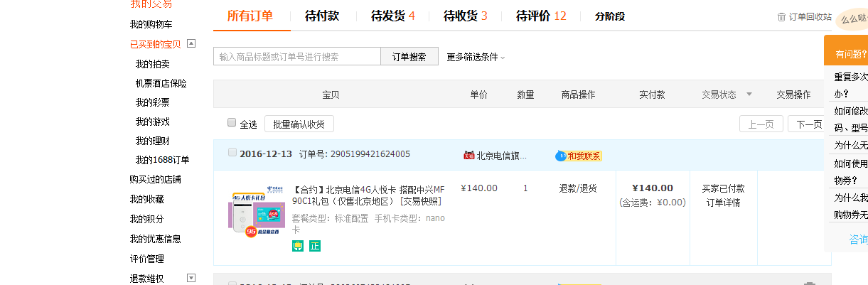Open 退款/退货 link

point(578,188)
